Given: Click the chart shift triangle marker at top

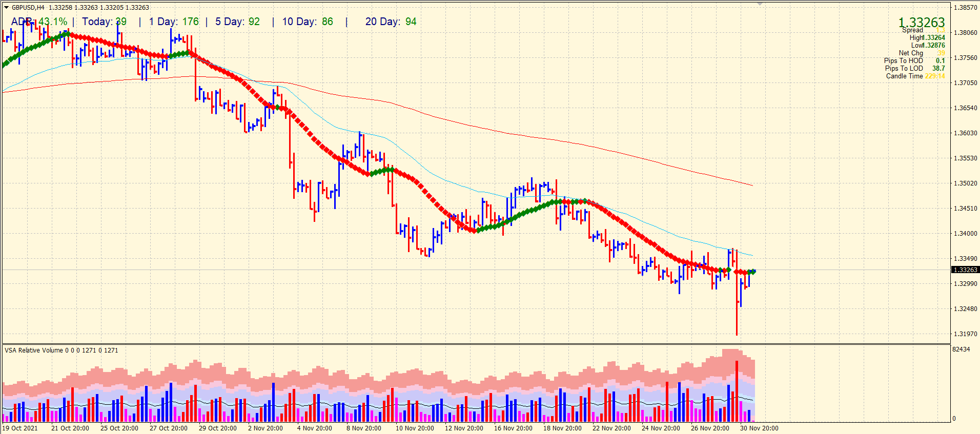Looking at the screenshot, I should click(x=760, y=4).
